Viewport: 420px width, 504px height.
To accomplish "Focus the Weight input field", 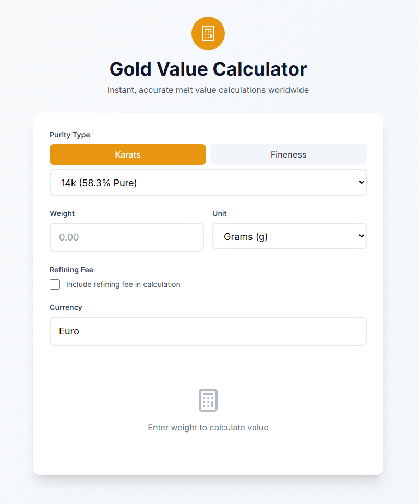I will click(x=127, y=237).
